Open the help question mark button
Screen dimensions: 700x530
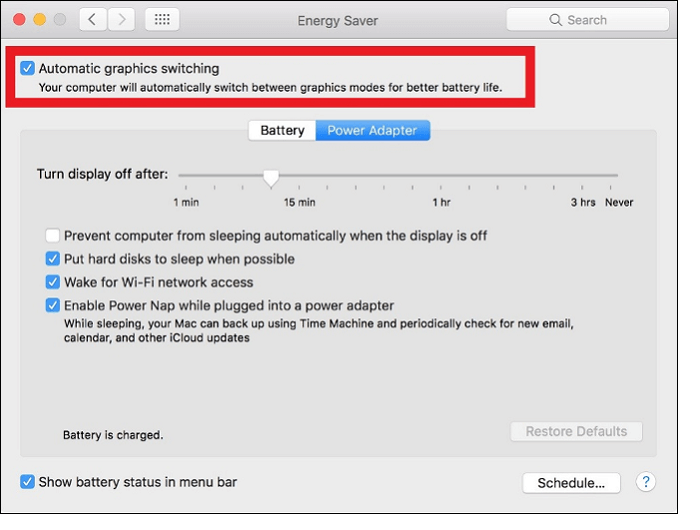pyautogui.click(x=646, y=482)
